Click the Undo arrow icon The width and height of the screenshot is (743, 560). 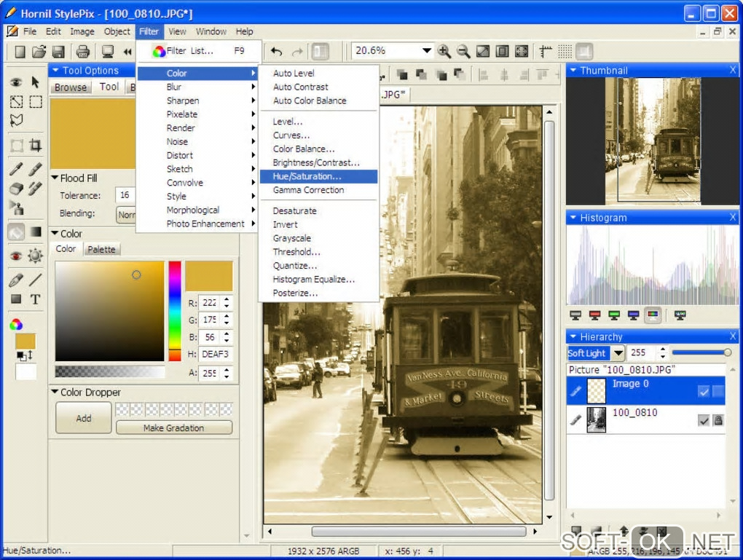click(x=276, y=51)
